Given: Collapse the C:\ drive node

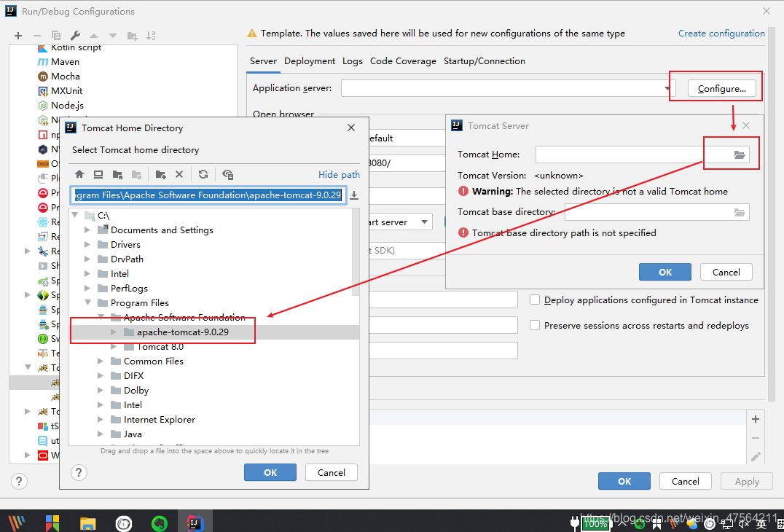Looking at the screenshot, I should [x=75, y=216].
